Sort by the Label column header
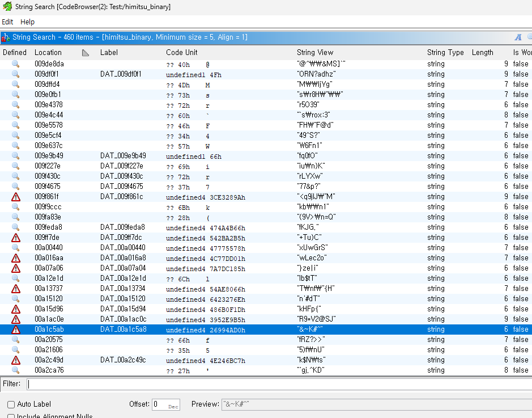The width and height of the screenshot is (532, 418). tap(109, 52)
